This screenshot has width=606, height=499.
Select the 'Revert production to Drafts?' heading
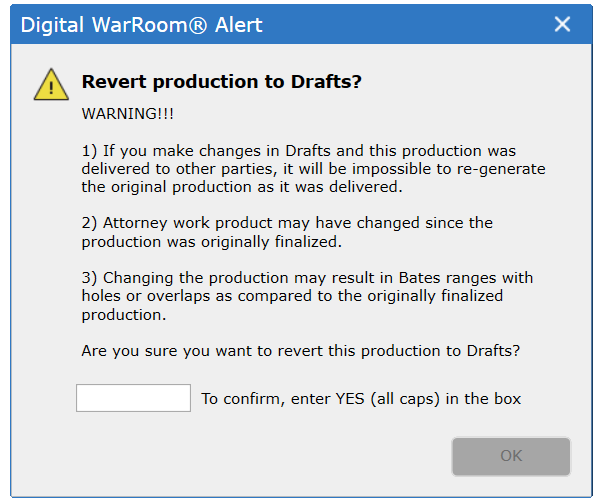(221, 82)
